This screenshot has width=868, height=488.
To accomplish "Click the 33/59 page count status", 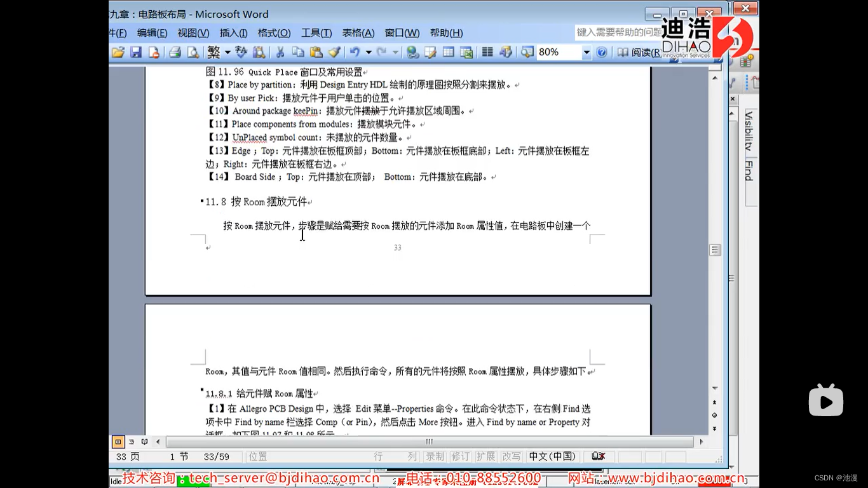I will point(216,456).
